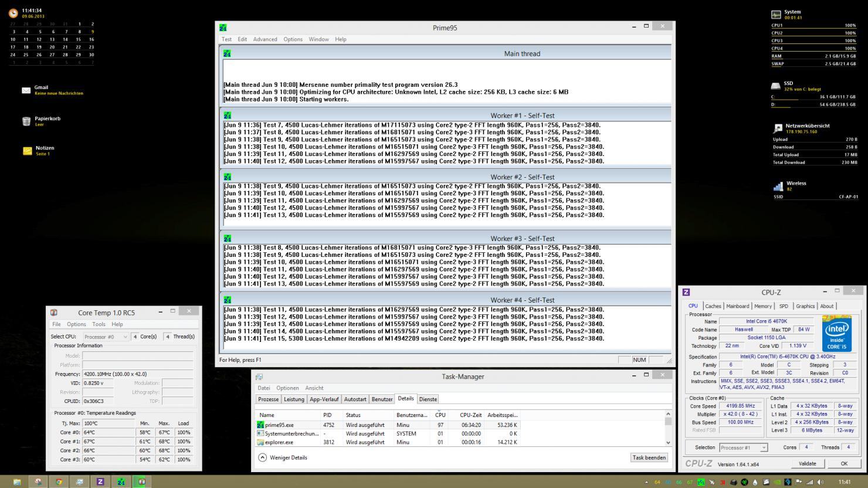Switch to the Memory tab in CPU-Z
The width and height of the screenshot is (868, 488).
(763, 306)
